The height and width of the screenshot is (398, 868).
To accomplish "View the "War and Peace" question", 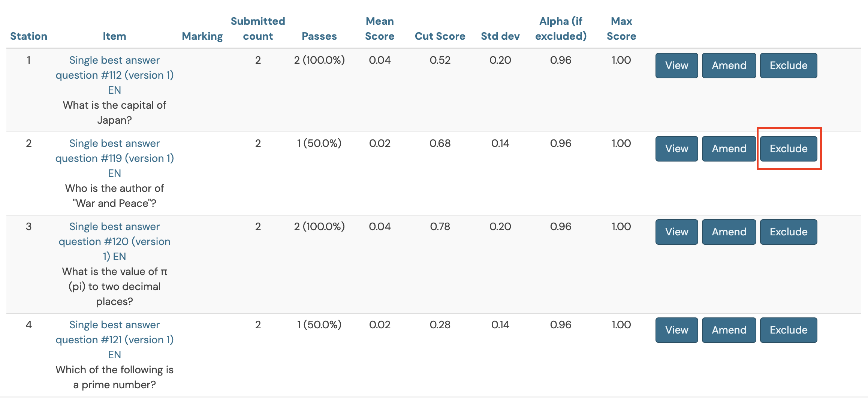I will click(x=676, y=149).
